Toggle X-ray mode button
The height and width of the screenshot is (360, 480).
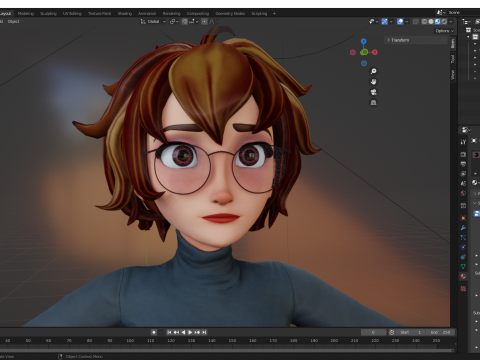coord(416,21)
